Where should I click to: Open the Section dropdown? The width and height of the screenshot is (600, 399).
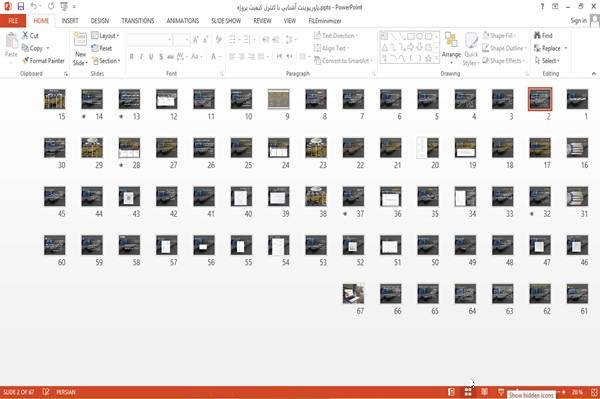tap(106, 61)
